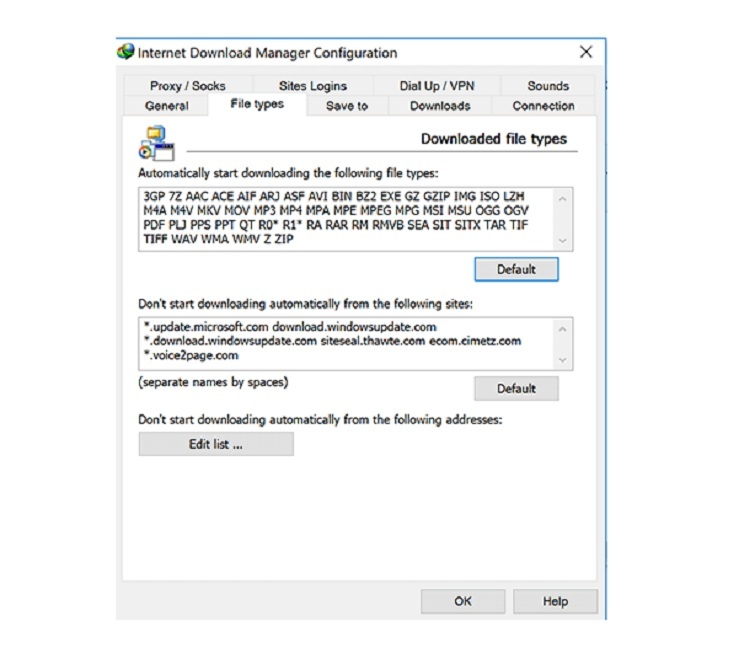This screenshot has width=755, height=659.
Task: Open the Connection tab
Action: click(x=543, y=106)
